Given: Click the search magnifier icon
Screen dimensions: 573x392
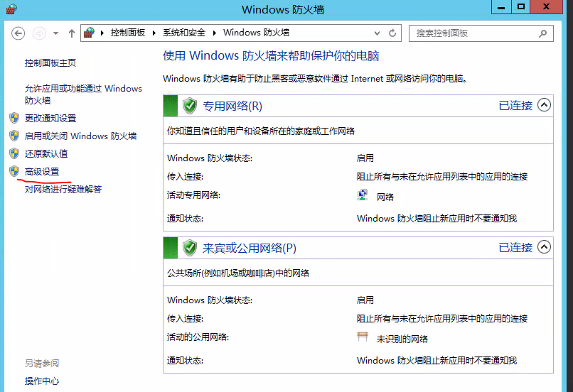Looking at the screenshot, I should point(542,33).
